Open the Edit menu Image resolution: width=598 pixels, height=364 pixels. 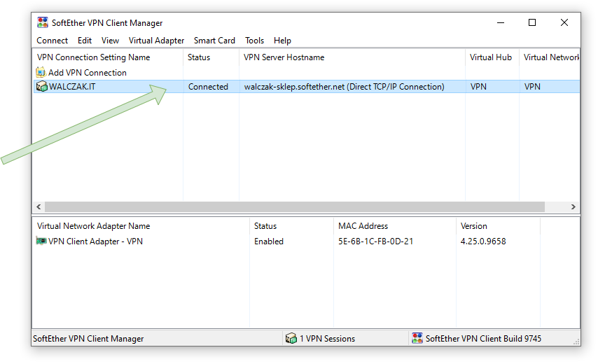click(85, 41)
